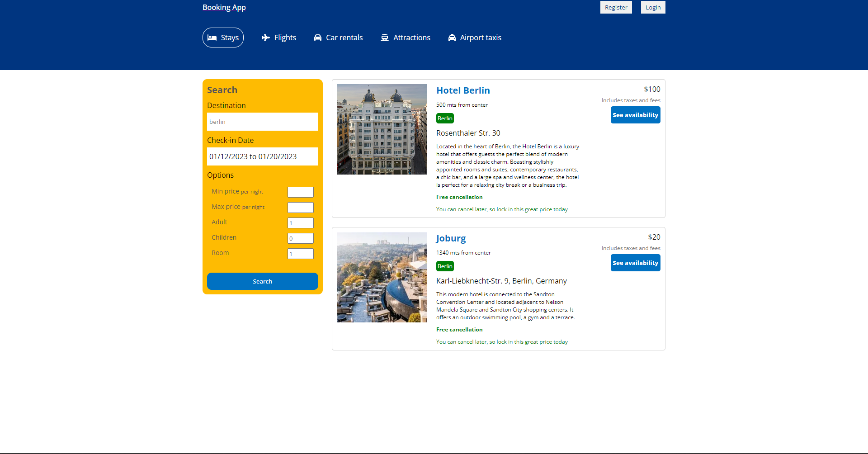See availability for Hotel Berlin
Image resolution: width=868 pixels, height=454 pixels.
(x=635, y=115)
